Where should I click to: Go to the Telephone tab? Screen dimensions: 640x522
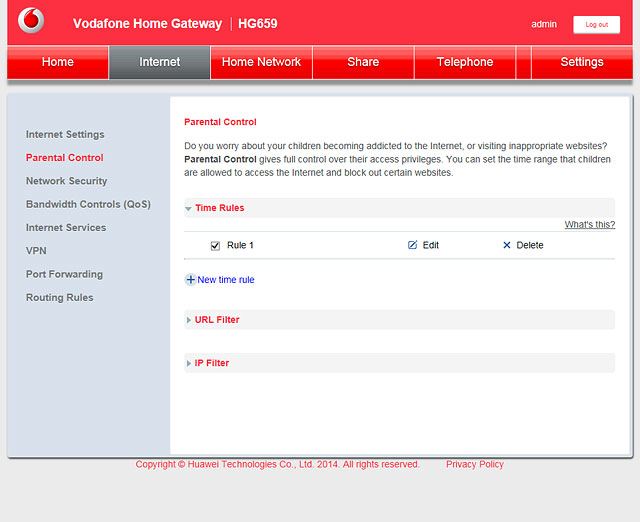pyautogui.click(x=465, y=62)
